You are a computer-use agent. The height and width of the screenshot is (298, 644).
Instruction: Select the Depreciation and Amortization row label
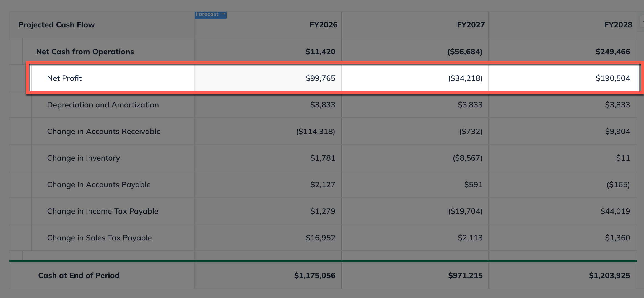pyautogui.click(x=103, y=105)
